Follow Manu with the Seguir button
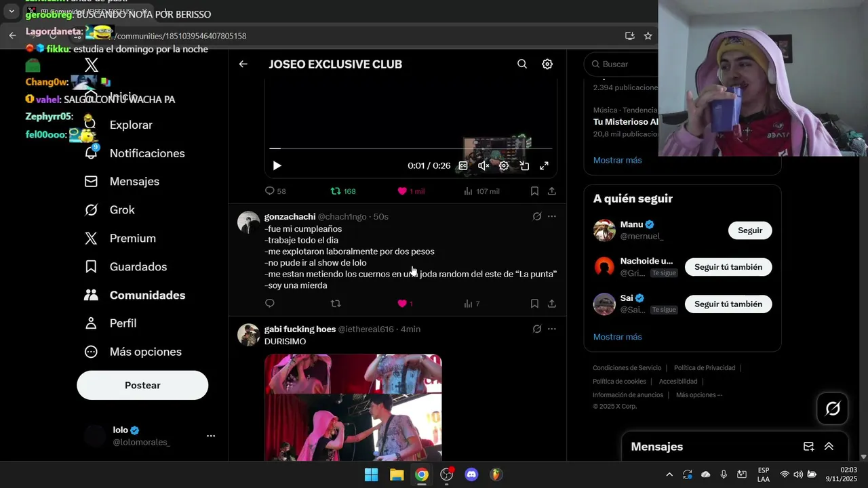868x488 pixels. point(750,230)
